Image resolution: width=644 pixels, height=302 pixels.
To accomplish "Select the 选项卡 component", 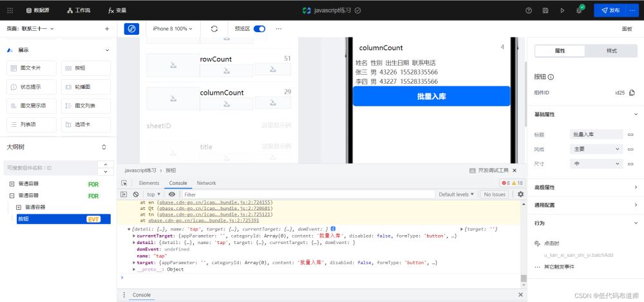I will pyautogui.click(x=86, y=124).
